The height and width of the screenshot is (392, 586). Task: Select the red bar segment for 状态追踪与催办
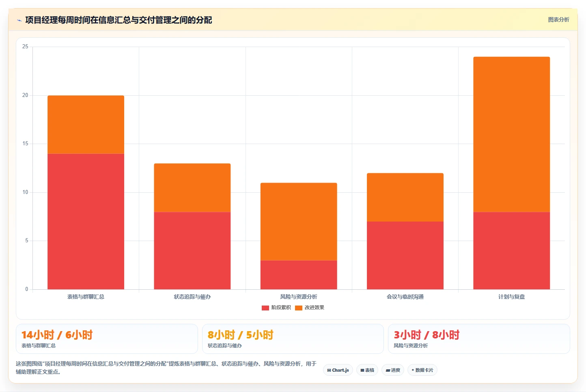coord(192,251)
